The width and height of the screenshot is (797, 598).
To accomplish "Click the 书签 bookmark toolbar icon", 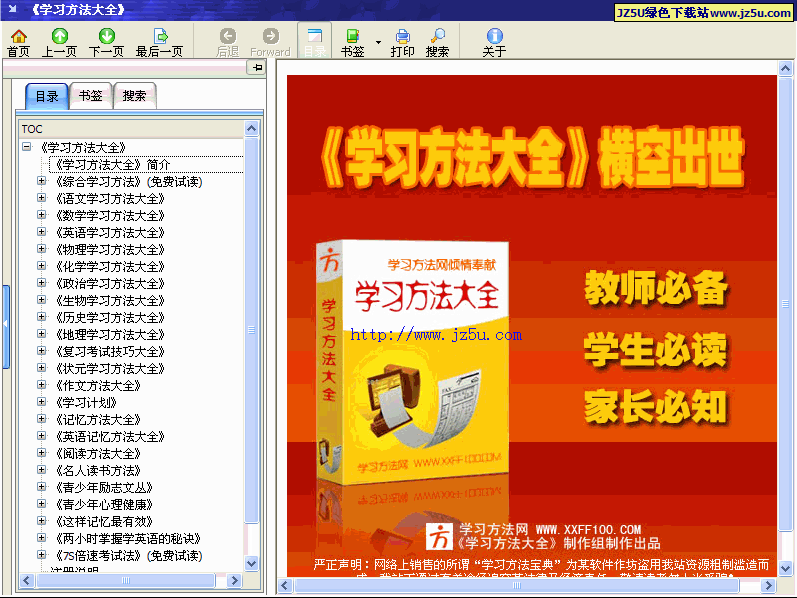I will (x=352, y=42).
